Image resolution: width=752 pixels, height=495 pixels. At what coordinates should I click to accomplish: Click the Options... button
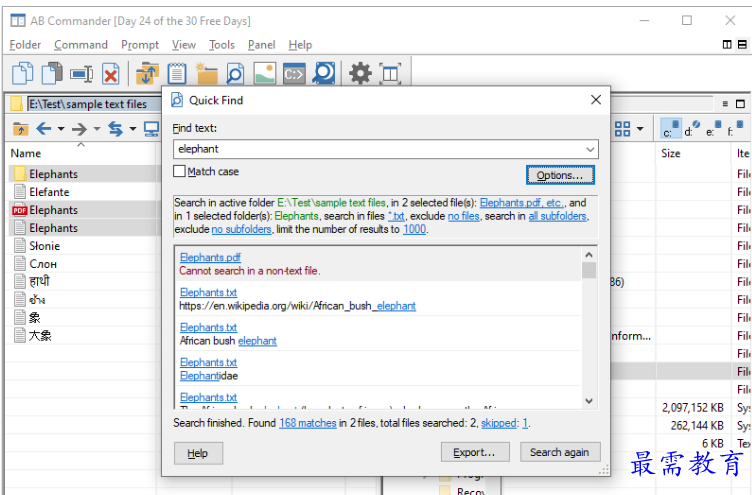point(560,175)
